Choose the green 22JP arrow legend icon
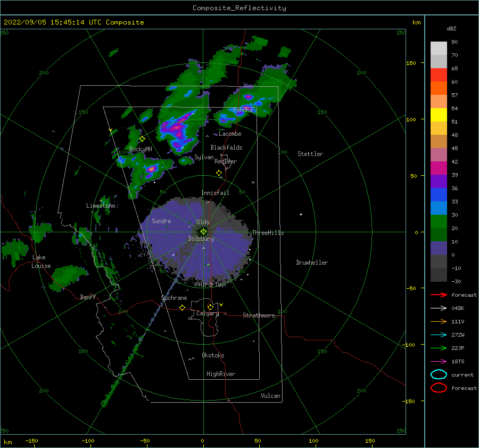Viewport: 479px width, 448px height. (x=439, y=348)
